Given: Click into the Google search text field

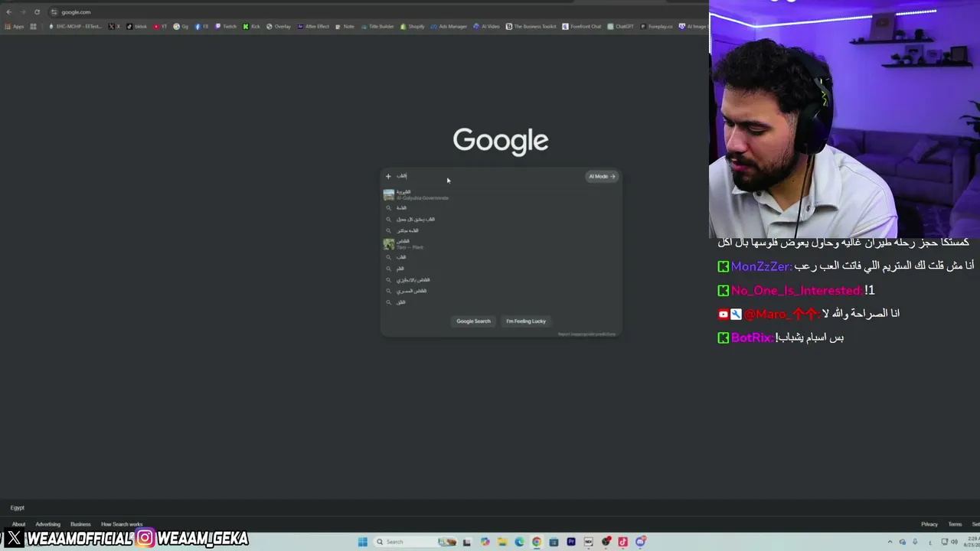Looking at the screenshot, I should 490,176.
